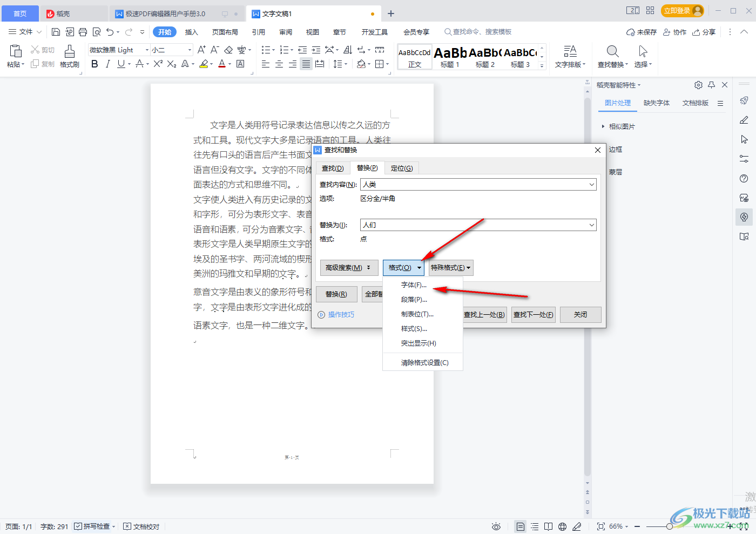Toggle 拼写检查 in status bar

92,526
